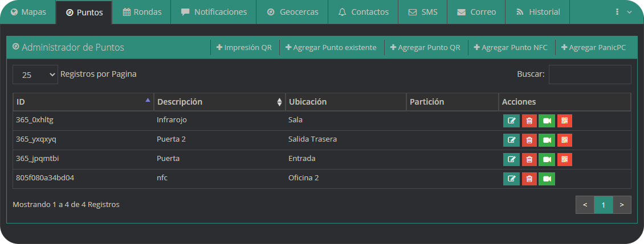
Task: Edit the Infrarojo point row
Action: (511, 121)
